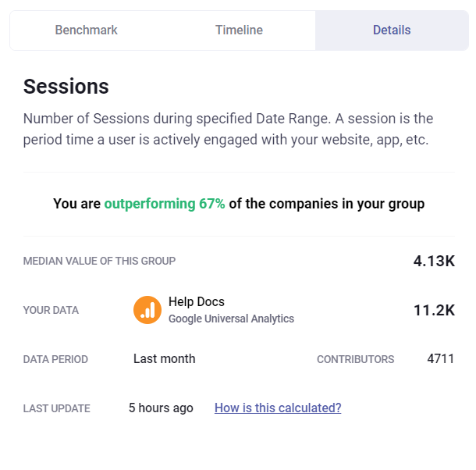Click the orange Google Analytics icon
Viewport: 476px width, 470px height.
[147, 310]
